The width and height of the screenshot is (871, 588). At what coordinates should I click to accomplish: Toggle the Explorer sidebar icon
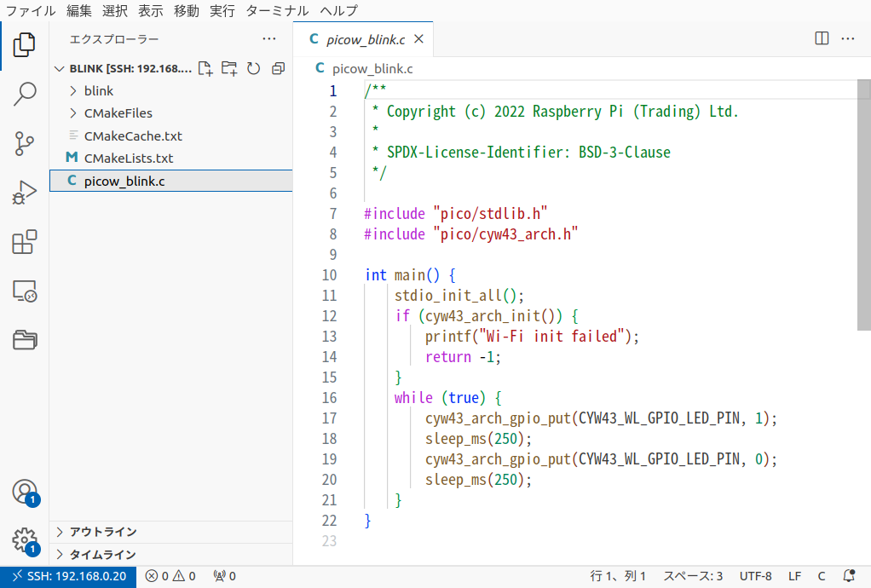(x=25, y=44)
